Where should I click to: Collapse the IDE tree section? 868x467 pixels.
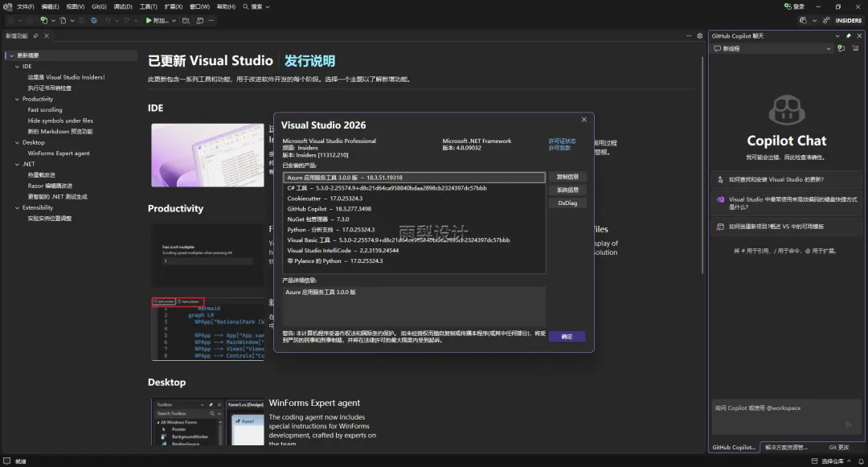pos(17,67)
